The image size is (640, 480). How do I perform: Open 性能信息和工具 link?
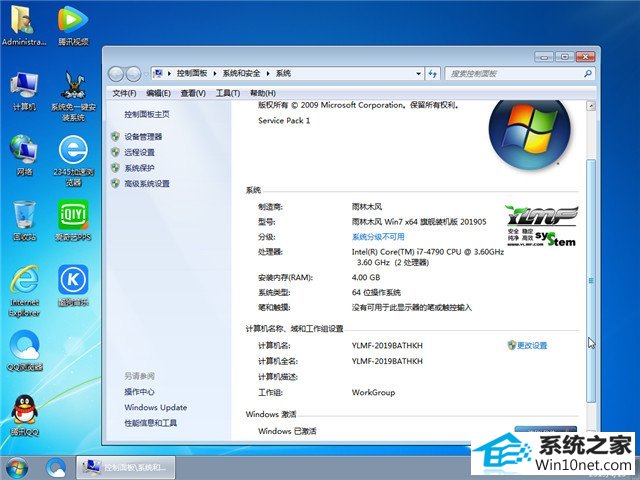(x=151, y=423)
